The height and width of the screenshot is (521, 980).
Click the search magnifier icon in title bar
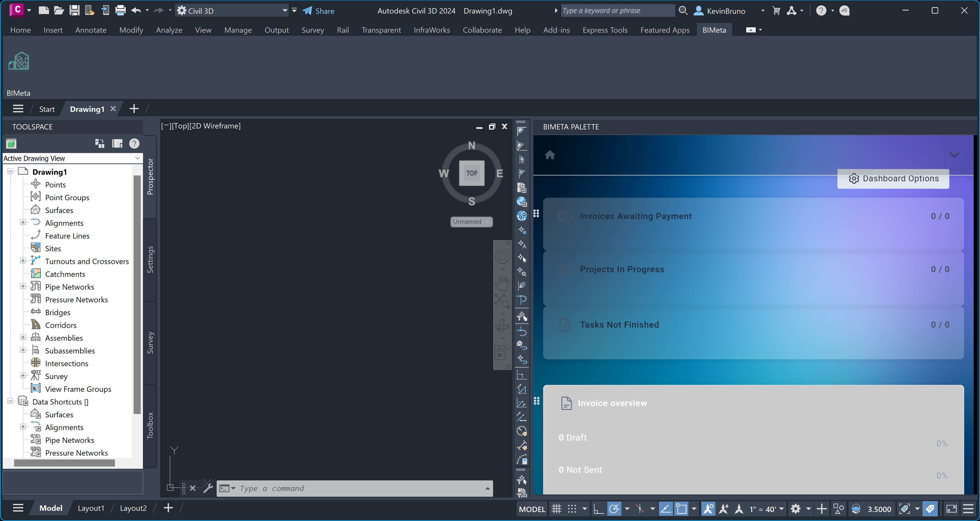[x=683, y=11]
